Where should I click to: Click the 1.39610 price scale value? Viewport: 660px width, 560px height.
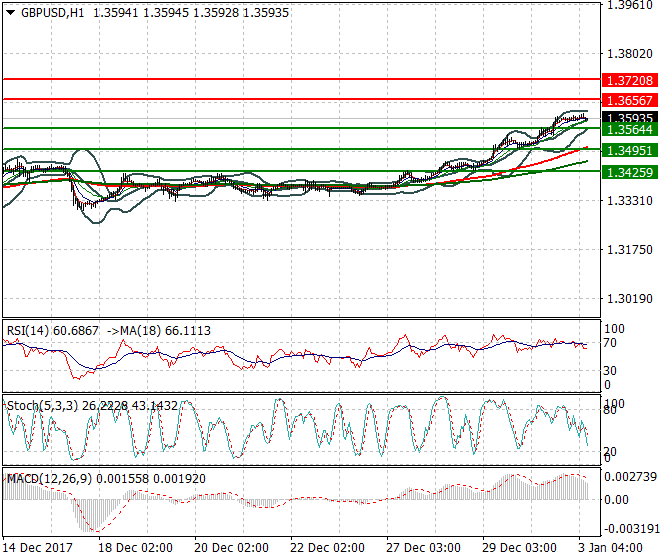click(630, 5)
